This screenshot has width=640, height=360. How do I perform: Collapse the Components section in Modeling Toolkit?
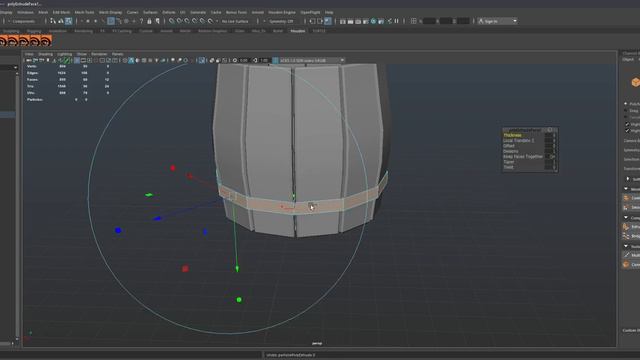pos(626,218)
